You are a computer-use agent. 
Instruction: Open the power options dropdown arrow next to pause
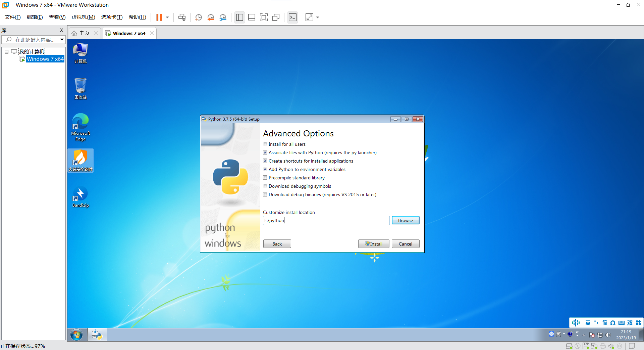tap(167, 17)
